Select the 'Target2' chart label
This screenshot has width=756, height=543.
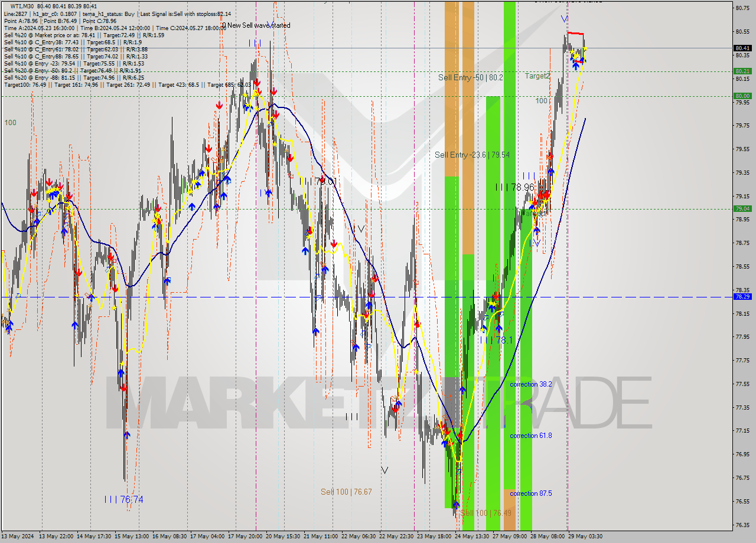pos(537,76)
